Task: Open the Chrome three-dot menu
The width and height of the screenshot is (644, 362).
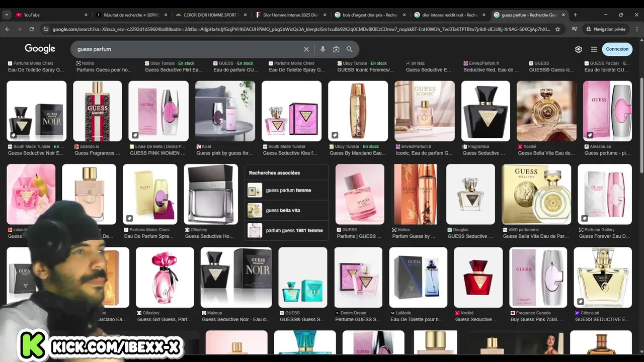Action: [x=636, y=29]
